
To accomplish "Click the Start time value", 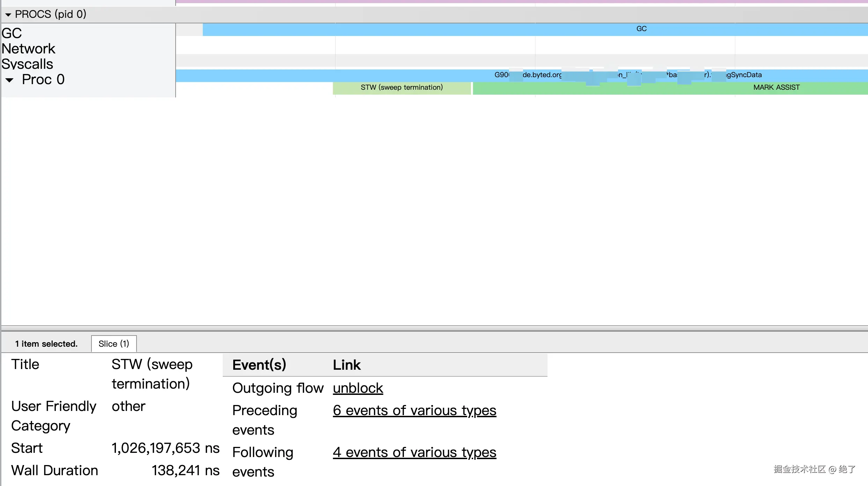I will [x=165, y=448].
